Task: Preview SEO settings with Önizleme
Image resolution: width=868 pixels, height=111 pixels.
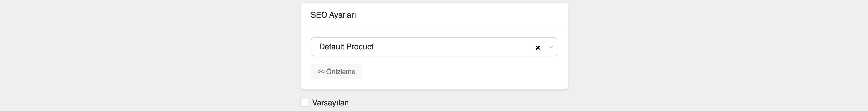Action: [x=336, y=72]
